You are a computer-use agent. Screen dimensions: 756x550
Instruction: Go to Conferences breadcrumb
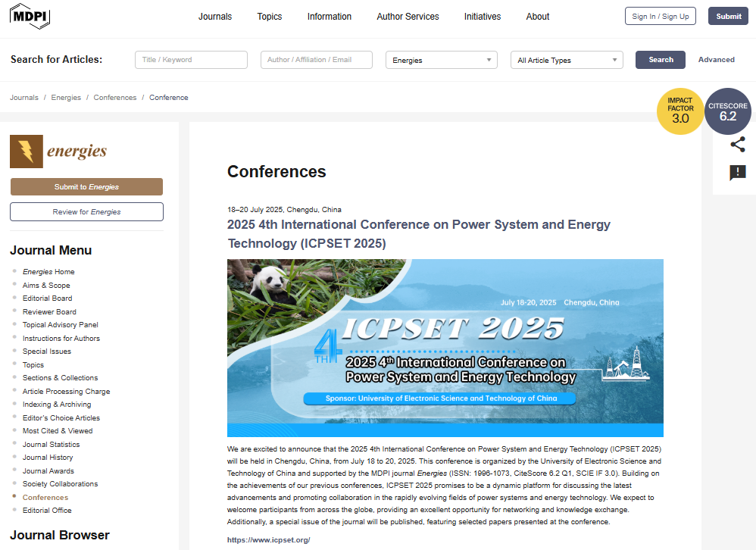[x=114, y=98]
